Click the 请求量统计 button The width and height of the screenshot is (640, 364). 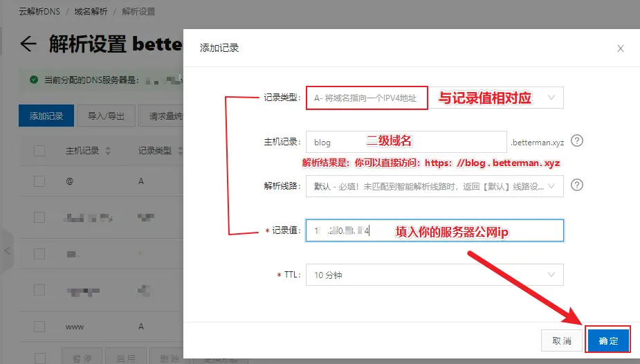161,116
